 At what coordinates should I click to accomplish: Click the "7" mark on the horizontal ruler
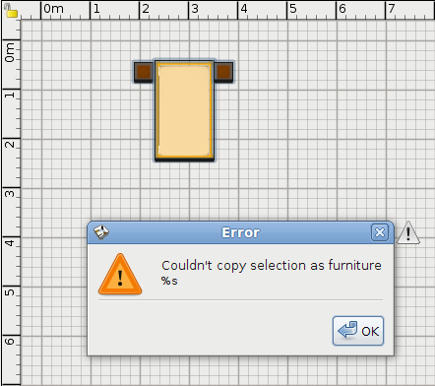[392, 9]
